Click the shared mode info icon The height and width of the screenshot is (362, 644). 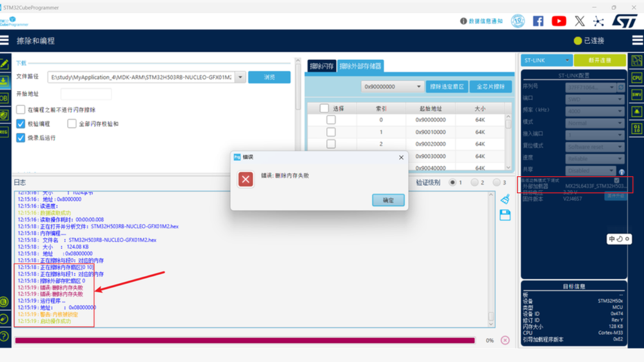622,172
